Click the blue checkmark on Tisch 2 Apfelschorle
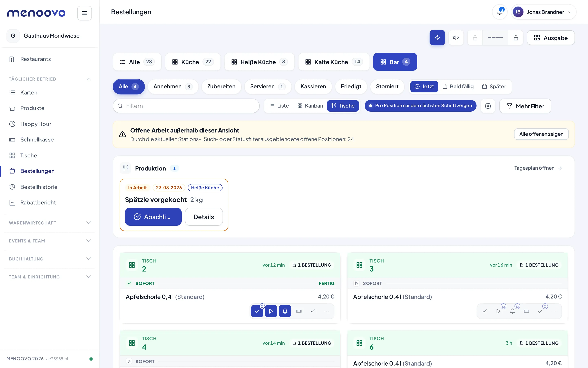 coord(257,311)
